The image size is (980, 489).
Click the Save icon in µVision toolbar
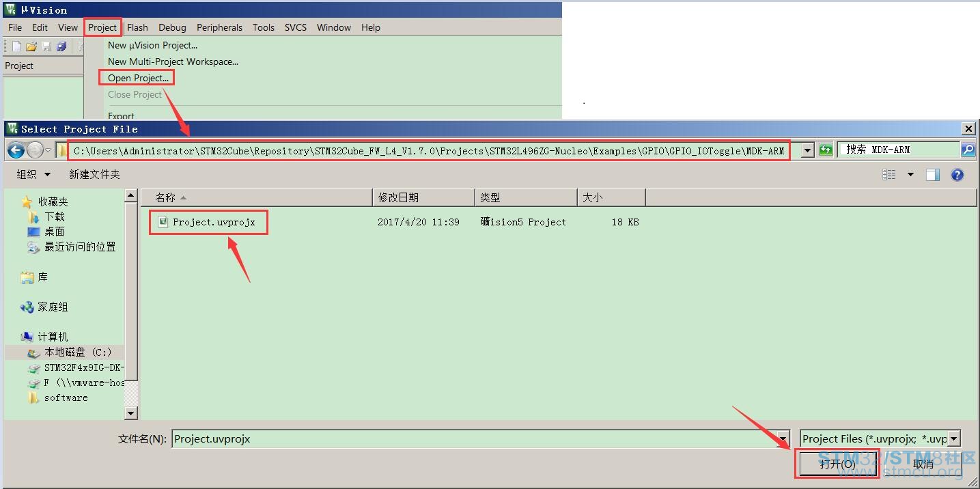46,46
